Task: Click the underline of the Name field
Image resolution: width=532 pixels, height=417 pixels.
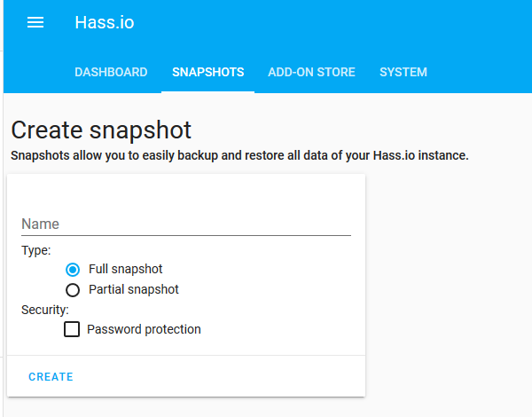Action: (x=186, y=235)
